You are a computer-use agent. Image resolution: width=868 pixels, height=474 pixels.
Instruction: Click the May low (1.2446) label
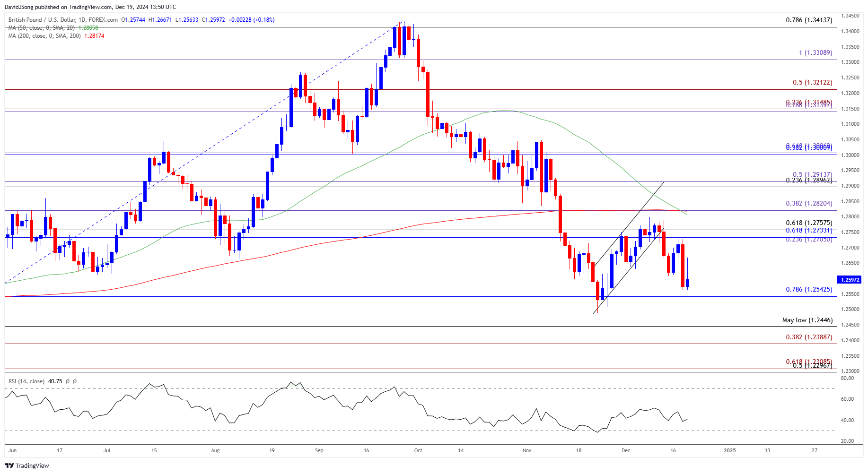click(x=807, y=320)
